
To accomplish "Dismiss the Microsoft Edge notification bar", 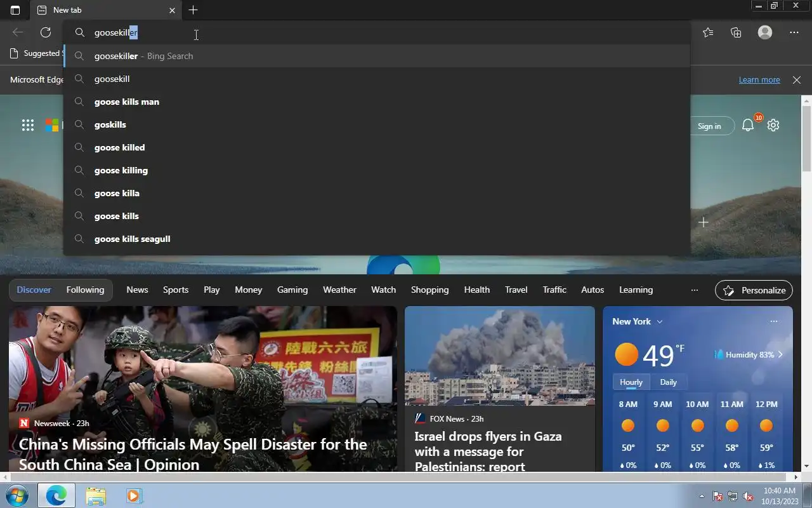I will click(797, 80).
